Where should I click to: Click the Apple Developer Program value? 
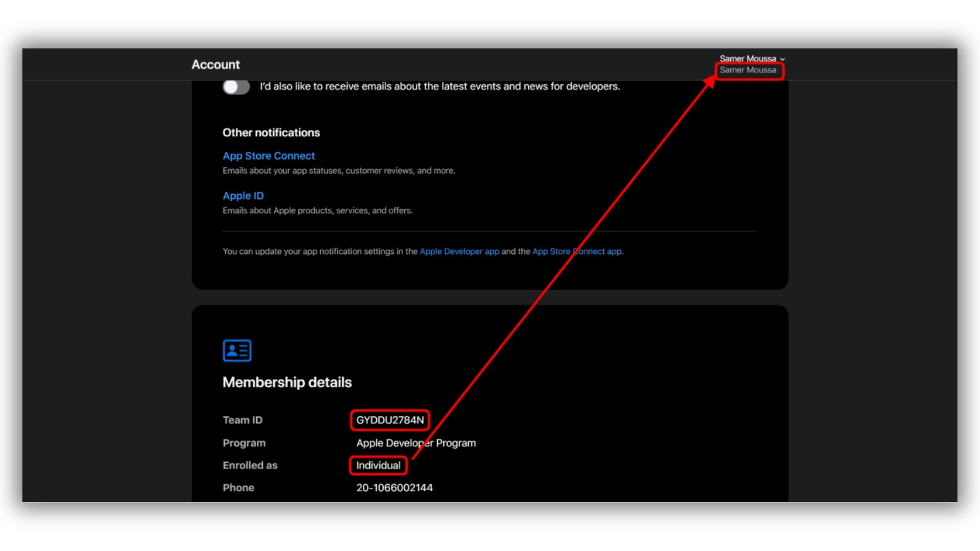click(x=416, y=443)
